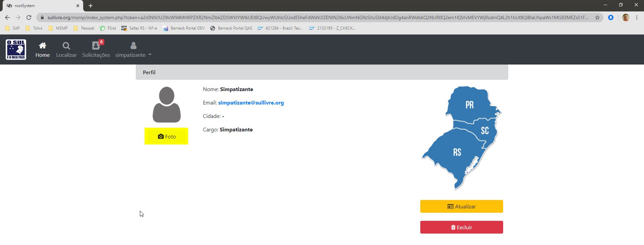Click the address bar URL field
This screenshot has width=644, height=245.
[315, 17]
